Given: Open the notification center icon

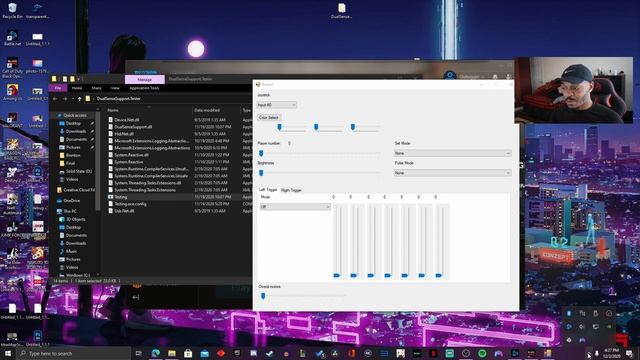Looking at the screenshot, I should tap(629, 353).
